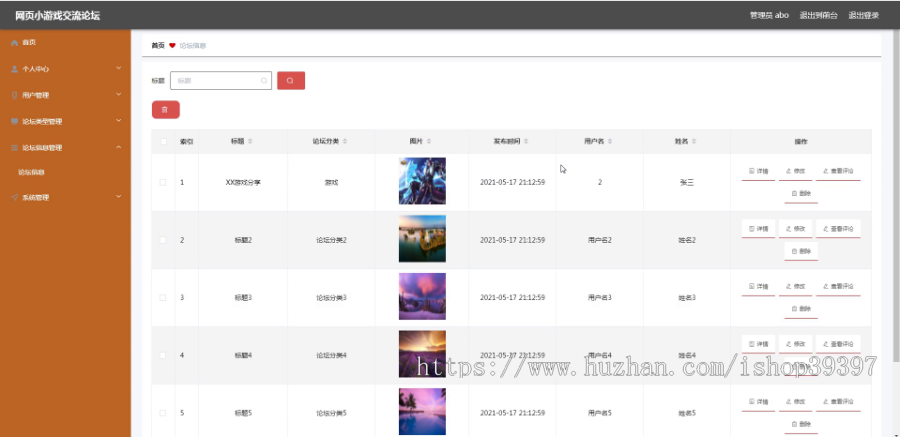
Task: Click 修改 for the 标题5 row
Action: point(796,402)
